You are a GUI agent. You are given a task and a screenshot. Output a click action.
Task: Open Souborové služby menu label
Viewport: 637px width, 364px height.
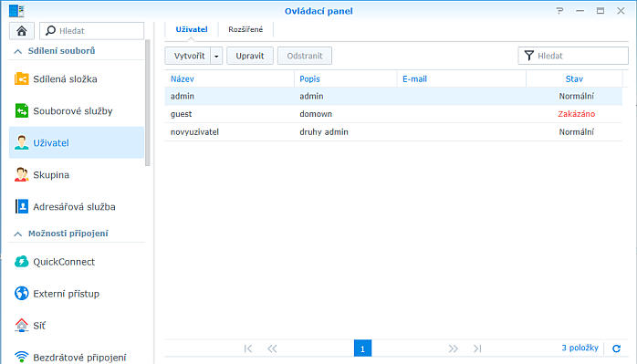(73, 111)
